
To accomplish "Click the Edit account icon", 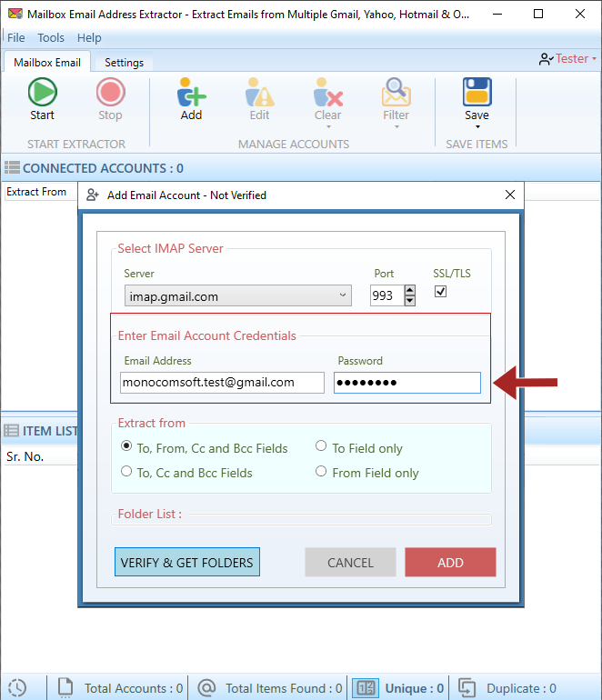I will tap(259, 93).
